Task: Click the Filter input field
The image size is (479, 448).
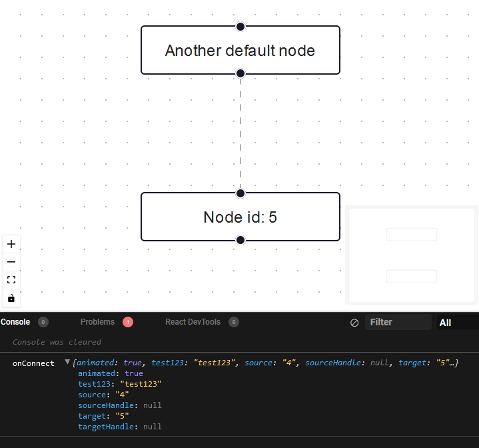Action: (x=398, y=322)
